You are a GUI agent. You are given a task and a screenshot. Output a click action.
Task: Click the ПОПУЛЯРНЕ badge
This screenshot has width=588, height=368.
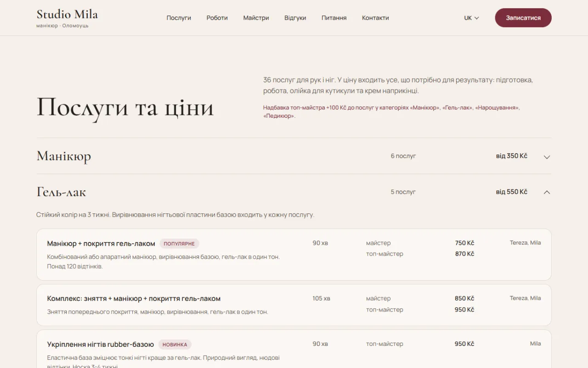coord(179,244)
